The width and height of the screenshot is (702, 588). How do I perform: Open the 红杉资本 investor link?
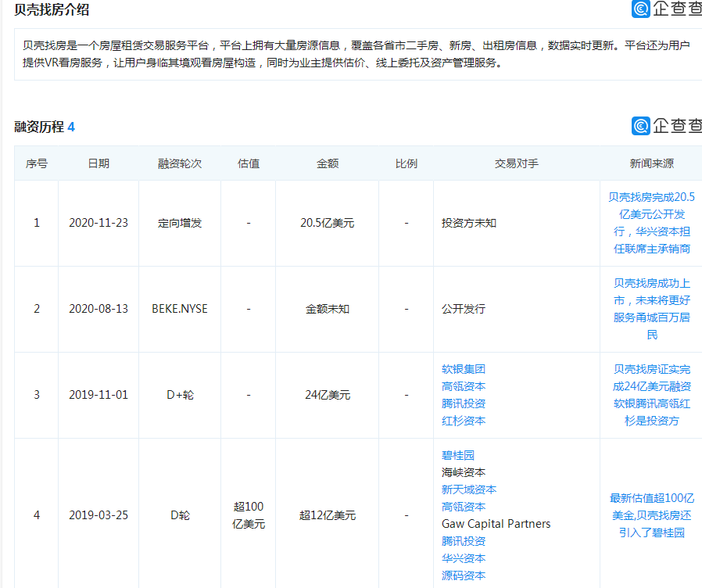[464, 421]
